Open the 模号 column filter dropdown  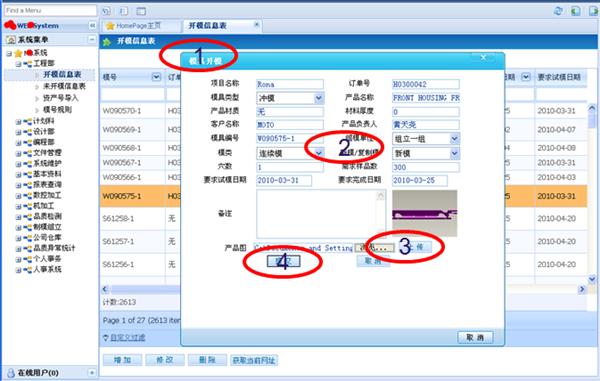pos(156,77)
